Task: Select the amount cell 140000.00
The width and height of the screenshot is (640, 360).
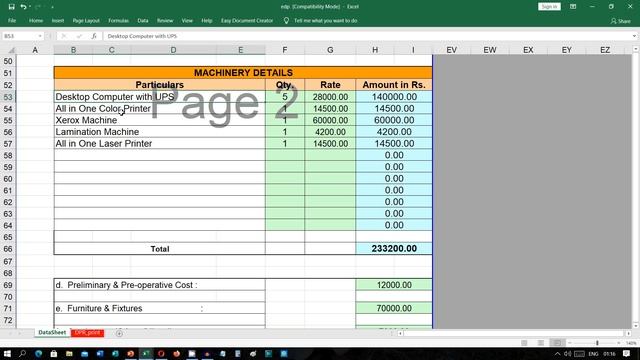Action: click(394, 97)
